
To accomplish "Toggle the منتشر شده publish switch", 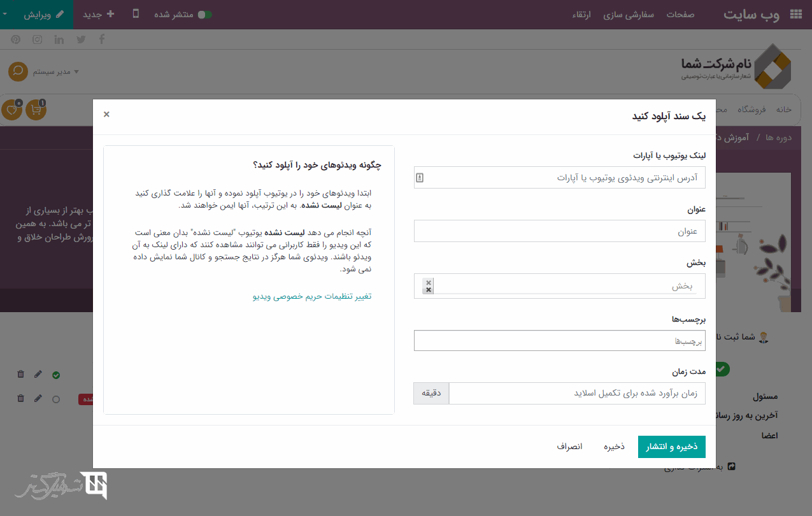I will 204,14.
